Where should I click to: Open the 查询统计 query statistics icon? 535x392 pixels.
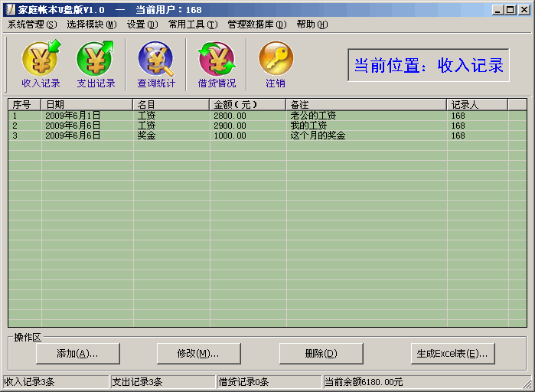tap(156, 64)
